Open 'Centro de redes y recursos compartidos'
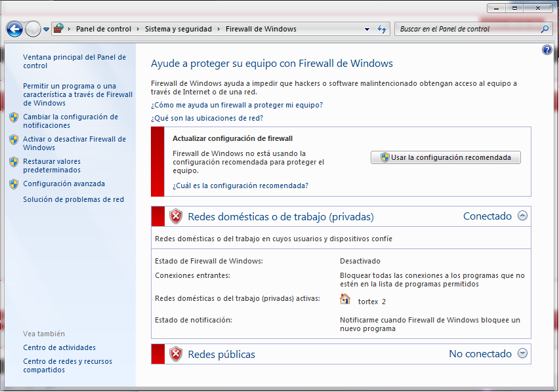This screenshot has width=559, height=392. pos(68,366)
